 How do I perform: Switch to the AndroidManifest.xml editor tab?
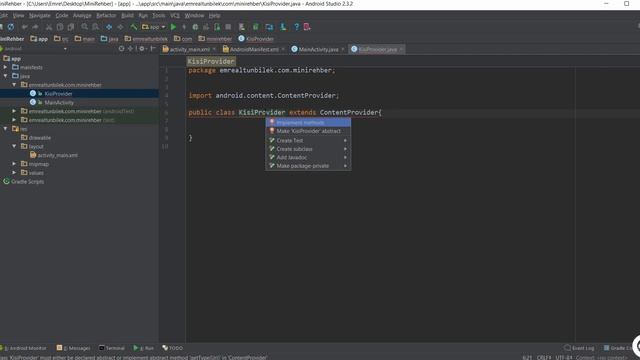pos(254,49)
